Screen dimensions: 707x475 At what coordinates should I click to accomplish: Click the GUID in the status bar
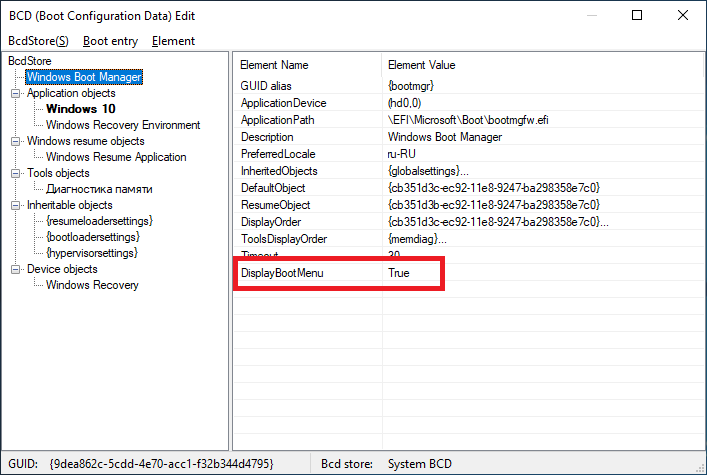point(161,464)
